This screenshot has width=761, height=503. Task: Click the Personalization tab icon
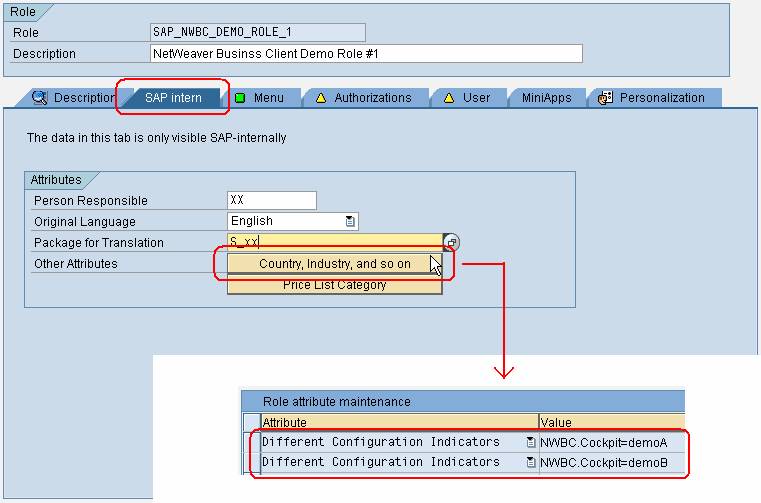point(605,98)
